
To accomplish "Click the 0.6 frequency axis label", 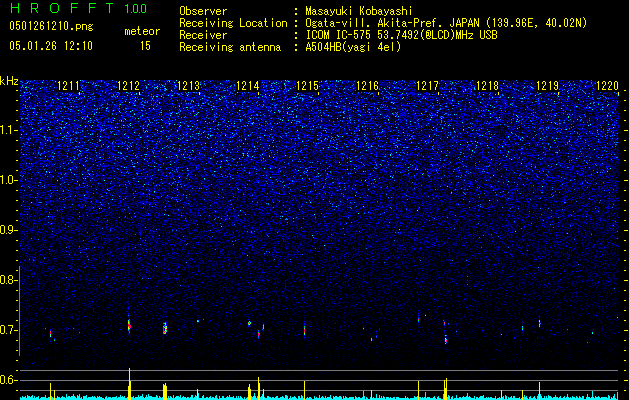I will click(9, 380).
